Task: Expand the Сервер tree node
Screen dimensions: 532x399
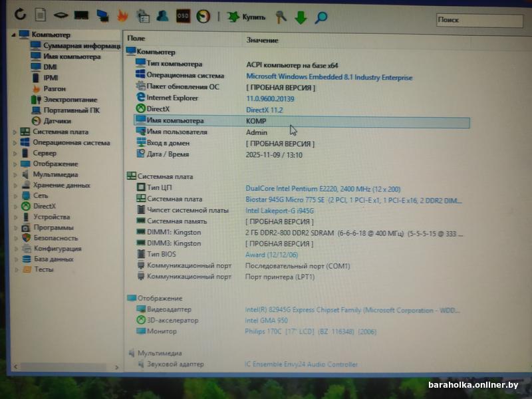Action: pos(15,153)
